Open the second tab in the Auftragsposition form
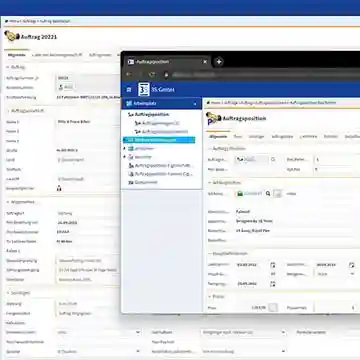Screen dimensions: 360x360 coord(237,136)
